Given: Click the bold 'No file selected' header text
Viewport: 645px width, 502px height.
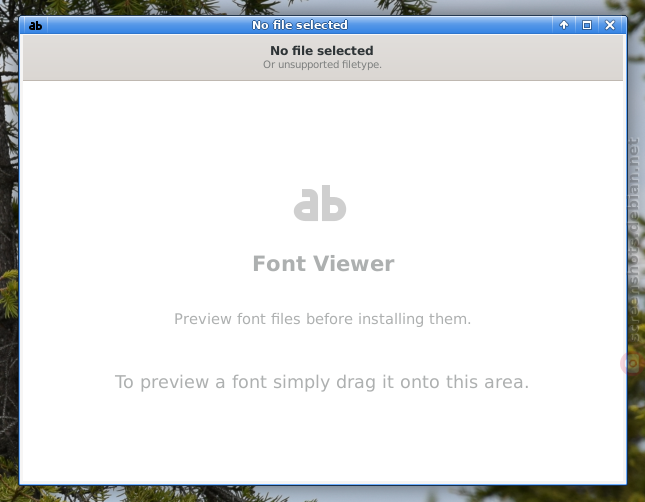Looking at the screenshot, I should [x=322, y=51].
